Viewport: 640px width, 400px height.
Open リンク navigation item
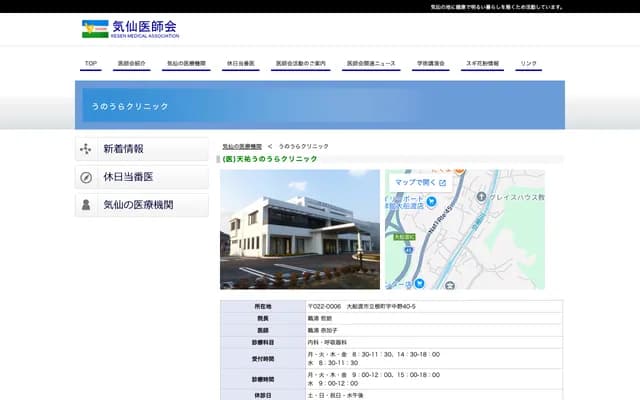pyautogui.click(x=528, y=64)
